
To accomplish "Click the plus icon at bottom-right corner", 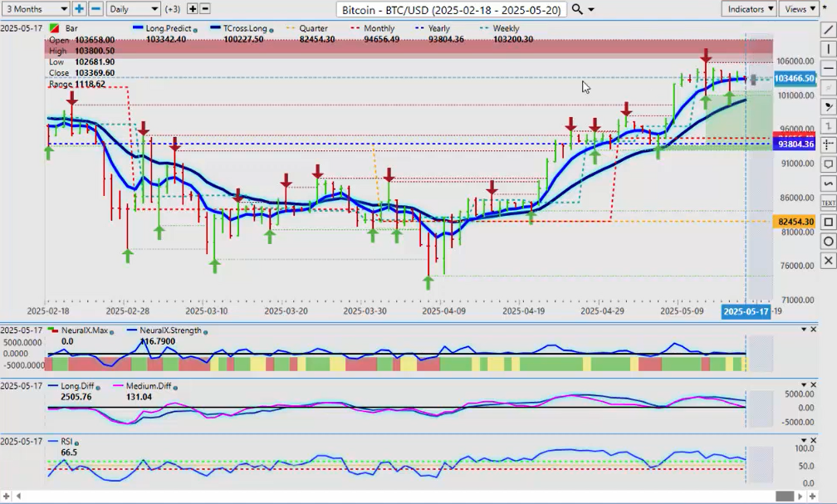I will [x=812, y=497].
